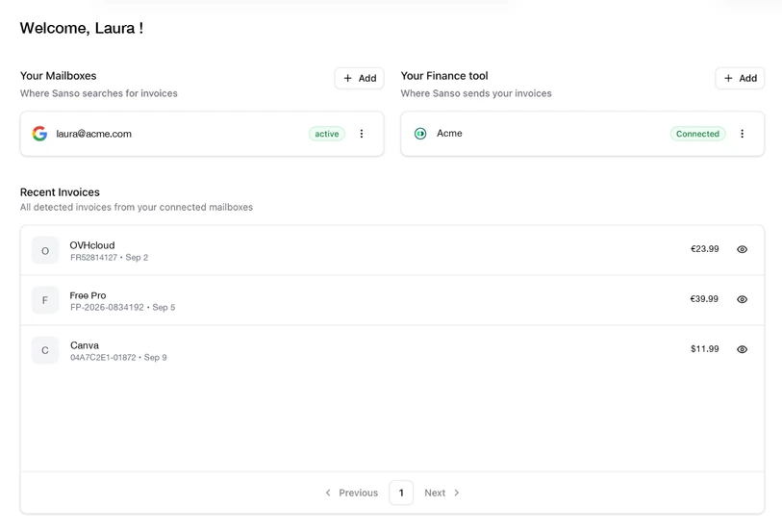The image size is (782, 532).
Task: Click invoice reference FR52814127 • Sep 2
Action: [110, 257]
